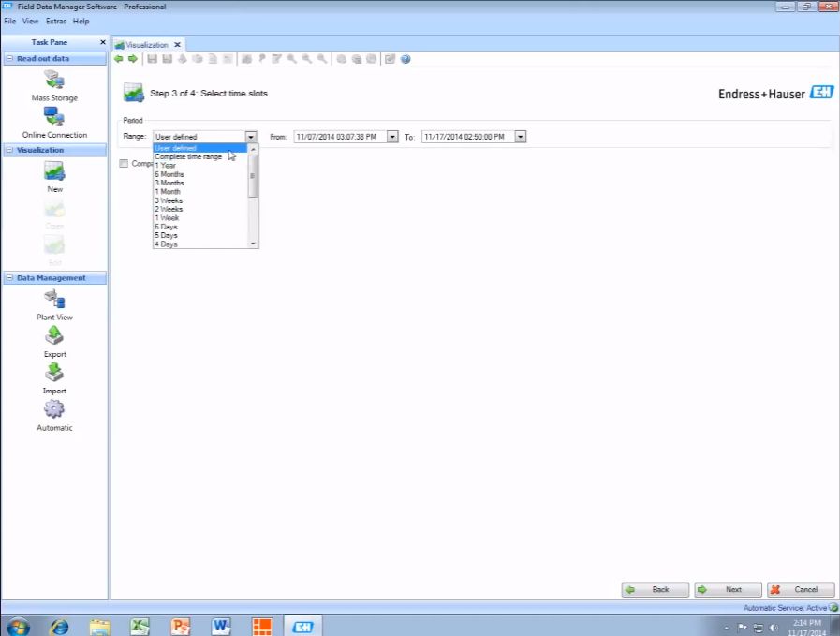Screen dimensions: 840x636
Task: Click the volume icon in system tray
Action: 774,628
